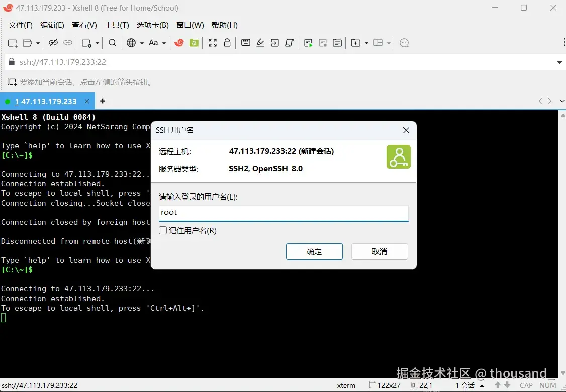
Task: Click the Open session folder icon
Action: pyautogui.click(x=28, y=43)
